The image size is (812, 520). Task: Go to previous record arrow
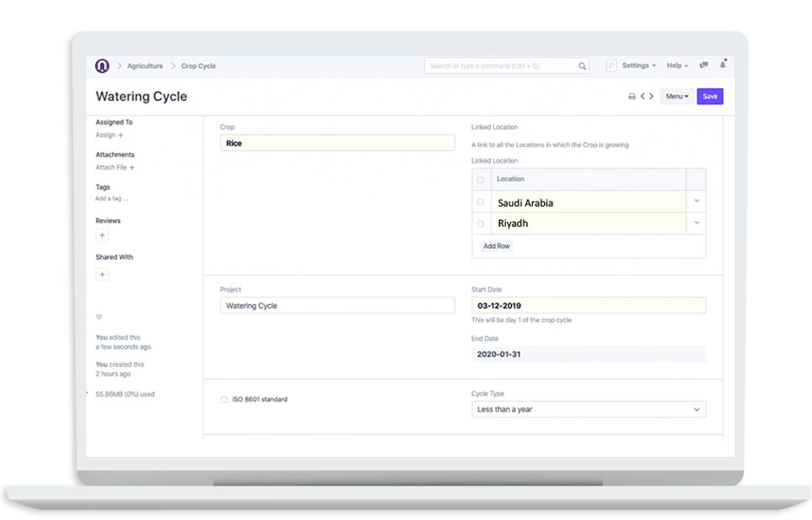coord(643,97)
